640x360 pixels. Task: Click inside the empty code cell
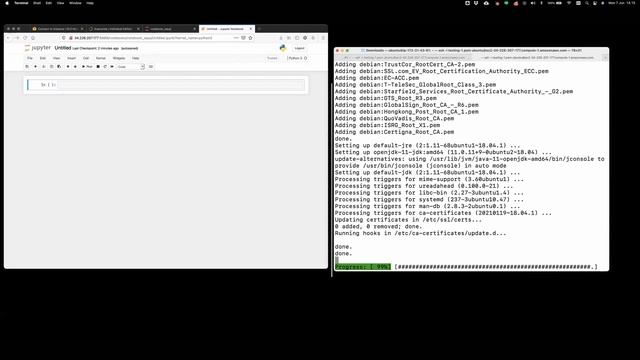(182, 84)
